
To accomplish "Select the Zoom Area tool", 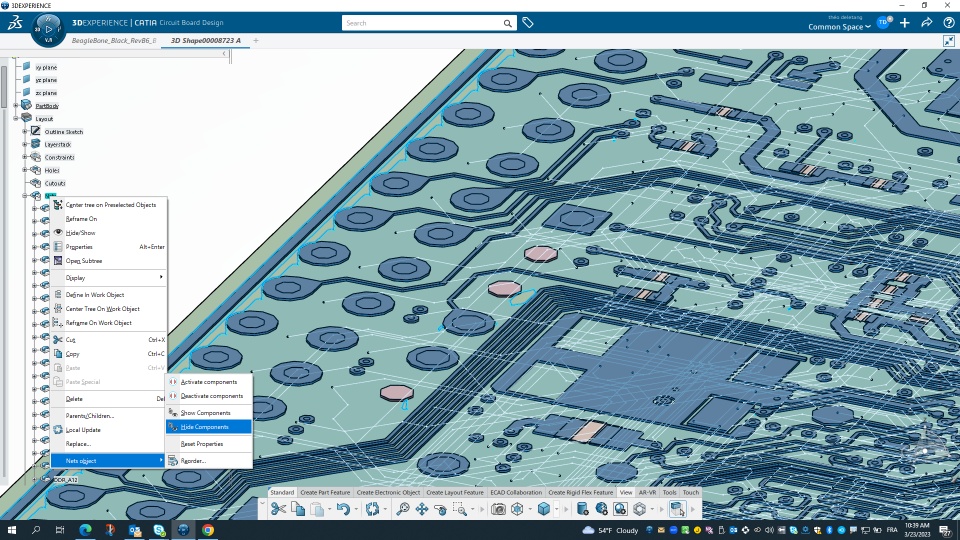I will point(459,509).
